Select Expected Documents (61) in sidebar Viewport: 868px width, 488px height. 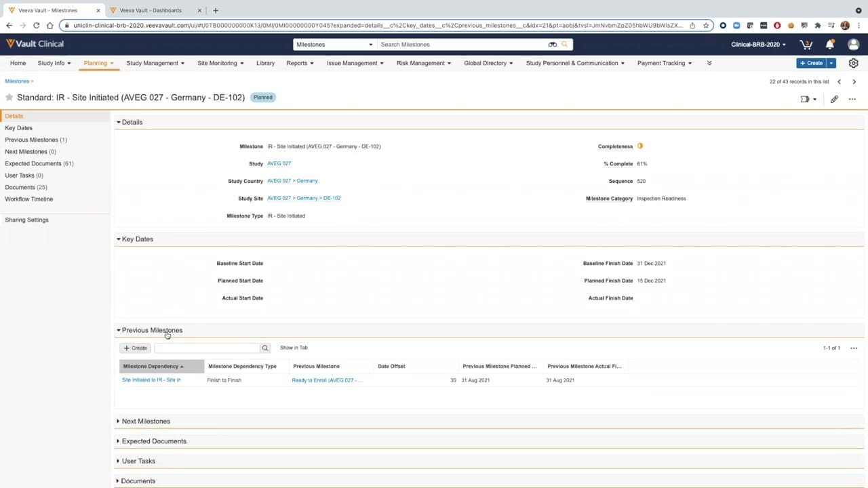[39, 163]
